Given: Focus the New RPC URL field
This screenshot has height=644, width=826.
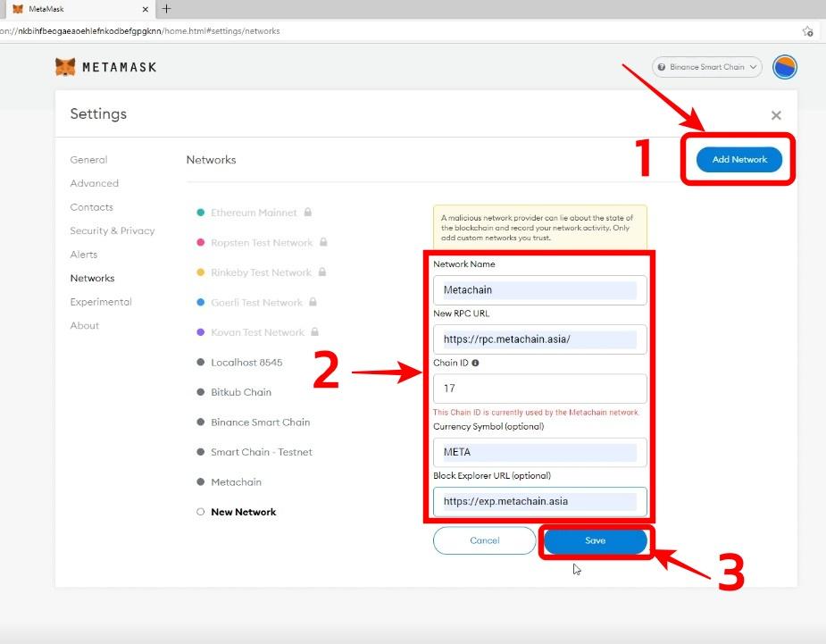Looking at the screenshot, I should click(x=540, y=339).
